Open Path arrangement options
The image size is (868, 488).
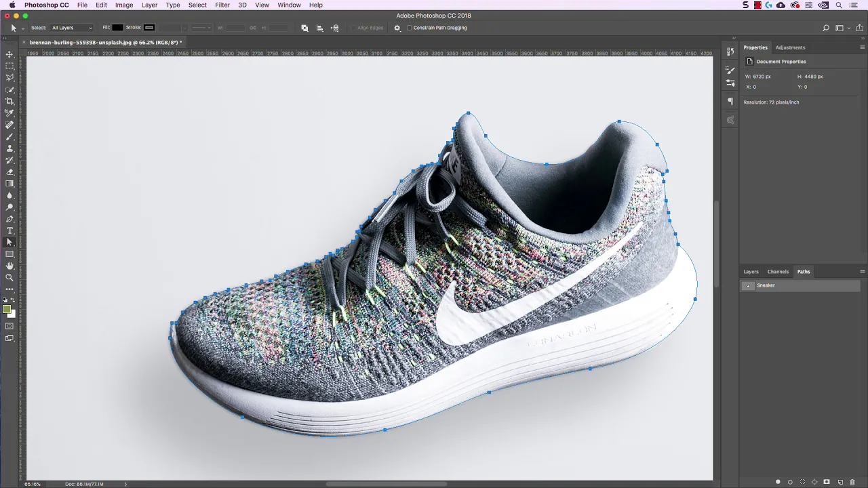(x=334, y=28)
